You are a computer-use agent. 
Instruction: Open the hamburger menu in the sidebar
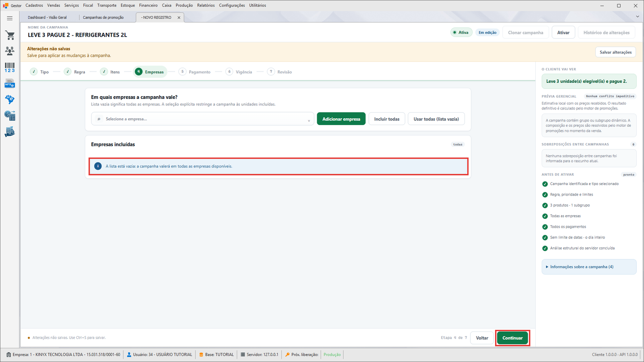click(10, 18)
